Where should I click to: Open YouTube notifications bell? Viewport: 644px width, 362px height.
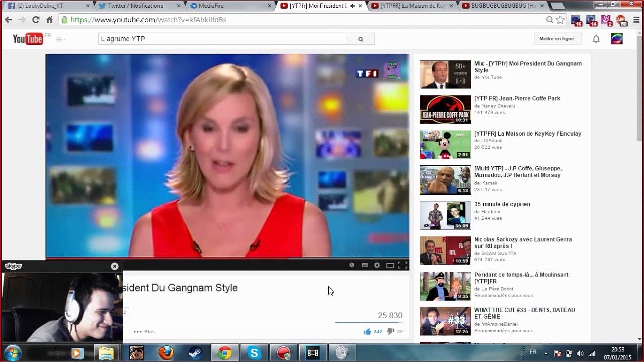(596, 39)
